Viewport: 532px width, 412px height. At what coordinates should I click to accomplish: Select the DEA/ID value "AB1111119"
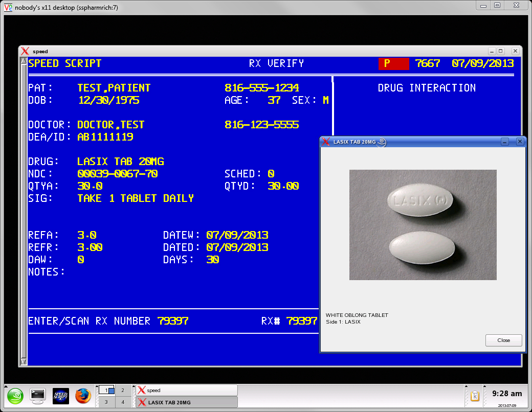[105, 137]
